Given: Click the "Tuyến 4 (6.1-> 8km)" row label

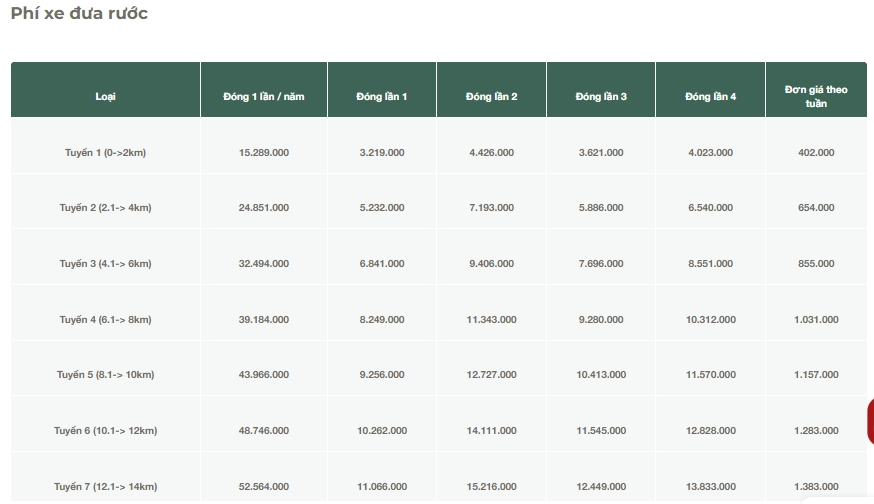Looking at the screenshot, I should coord(105,320).
